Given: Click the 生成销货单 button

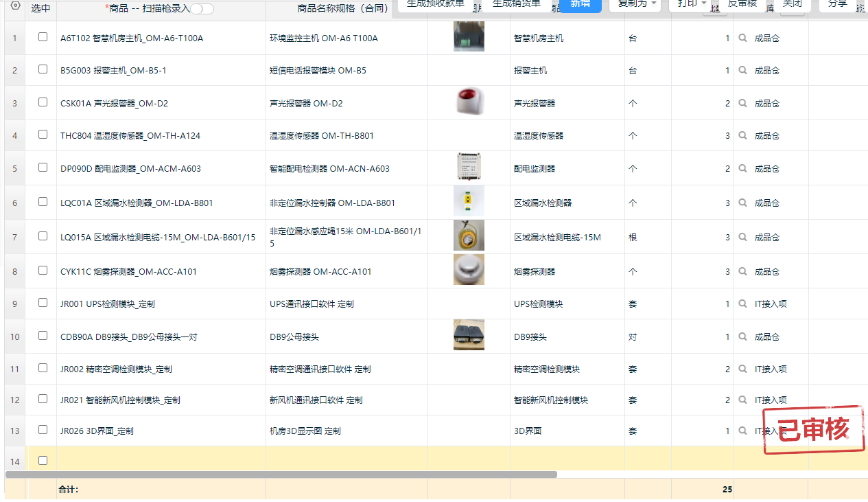Looking at the screenshot, I should pos(516,4).
